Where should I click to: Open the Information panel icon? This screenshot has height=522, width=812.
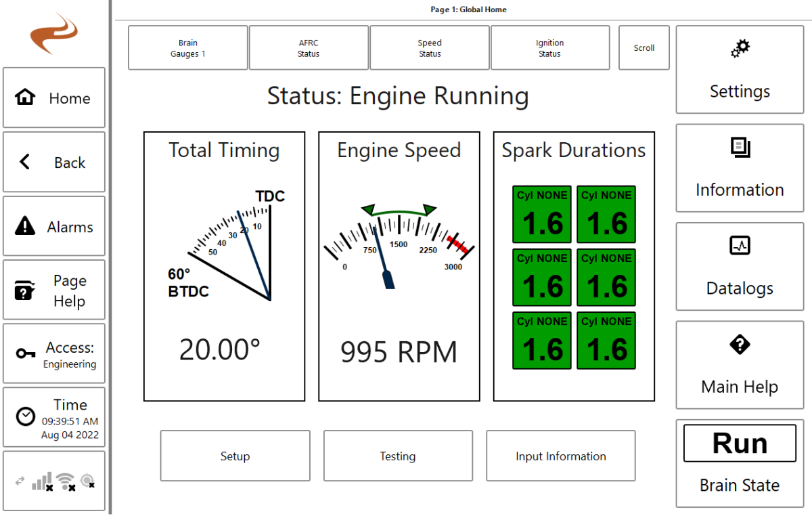(x=740, y=148)
